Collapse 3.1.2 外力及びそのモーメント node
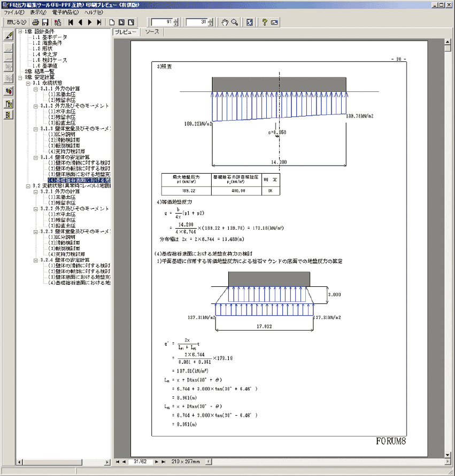The width and height of the screenshot is (455, 476). pyautogui.click(x=36, y=106)
